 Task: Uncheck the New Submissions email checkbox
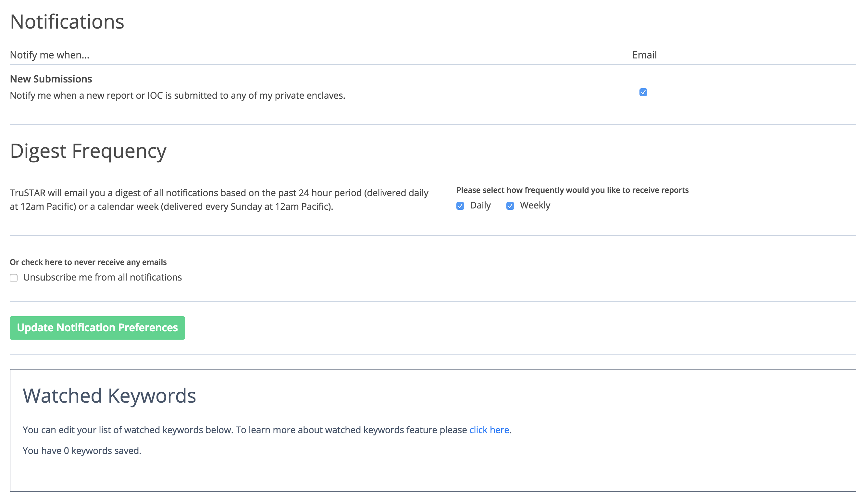click(x=643, y=92)
